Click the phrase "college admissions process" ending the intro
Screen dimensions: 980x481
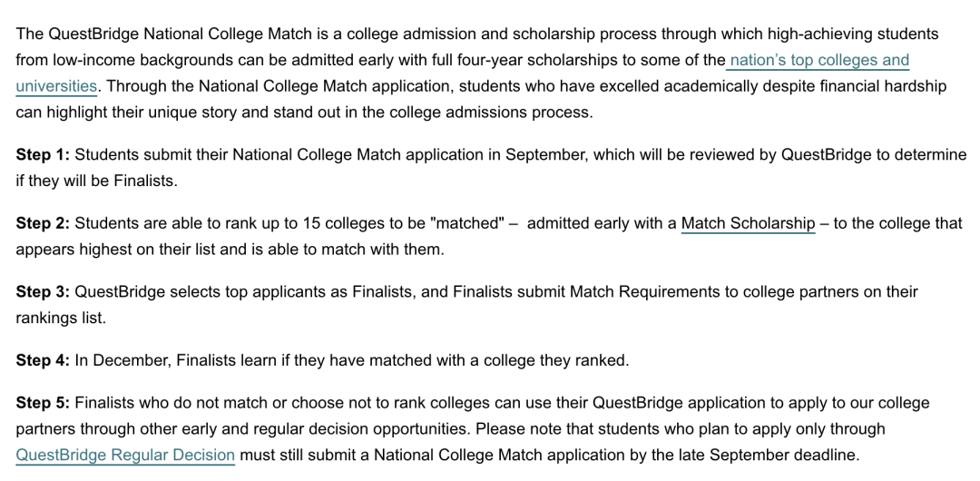[497, 113]
